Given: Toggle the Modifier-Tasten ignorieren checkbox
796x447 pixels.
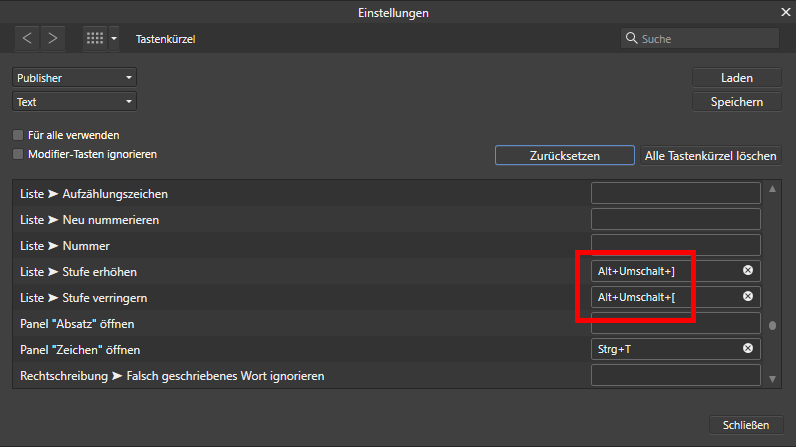Looking at the screenshot, I should coord(18,154).
